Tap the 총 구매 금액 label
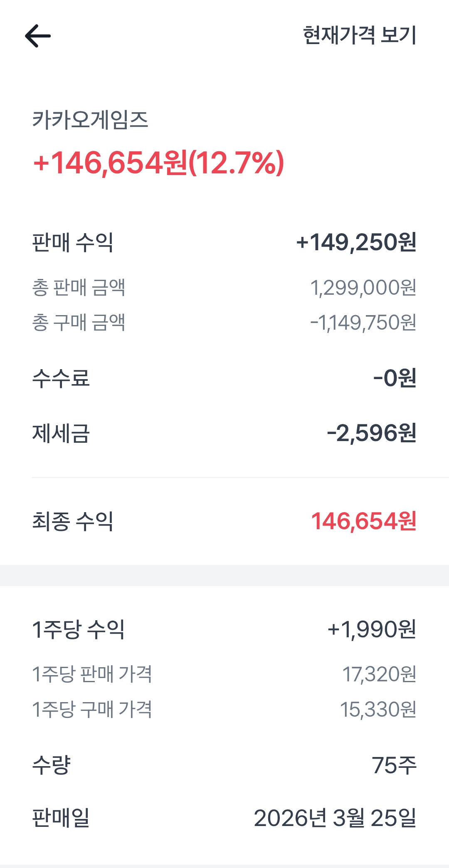Screen dimensions: 449x868 (79, 322)
